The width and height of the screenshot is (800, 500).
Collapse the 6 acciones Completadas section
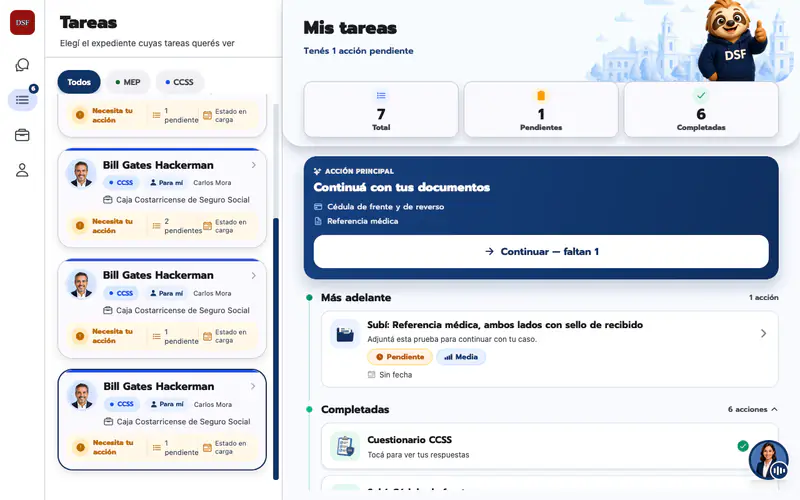[x=753, y=409]
